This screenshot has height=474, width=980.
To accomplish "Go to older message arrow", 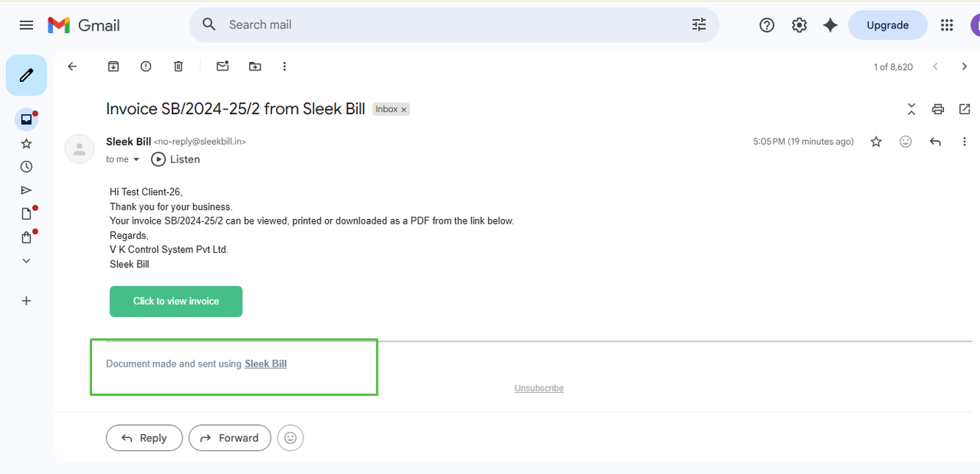I will tap(964, 67).
